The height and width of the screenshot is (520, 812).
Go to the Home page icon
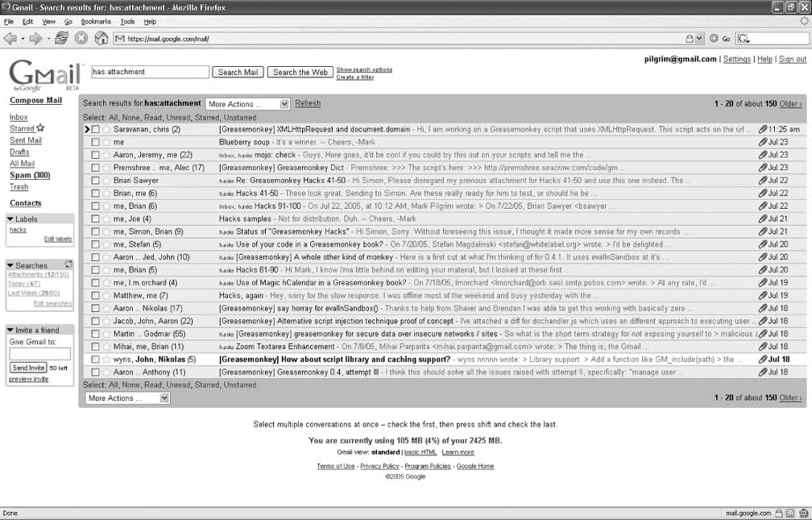[101, 38]
